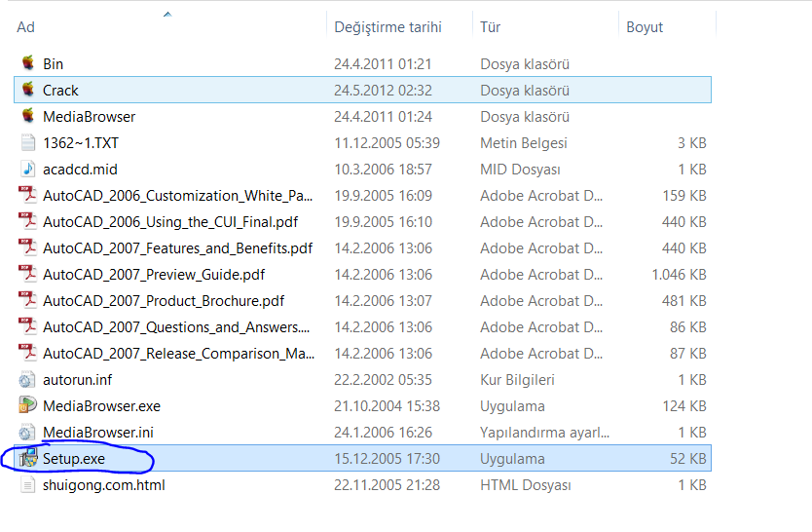This screenshot has width=812, height=532.
Task: Select file name AutoCAD_2006_Using_the_CUI_Final.pdf
Action: (x=170, y=222)
